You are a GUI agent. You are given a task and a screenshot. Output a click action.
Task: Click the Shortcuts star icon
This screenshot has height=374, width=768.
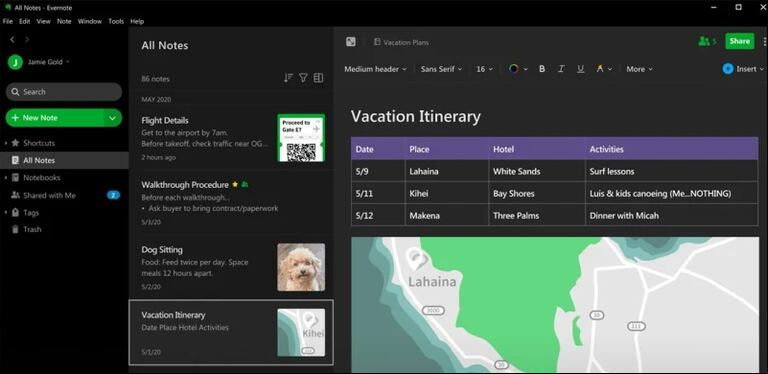(x=15, y=143)
